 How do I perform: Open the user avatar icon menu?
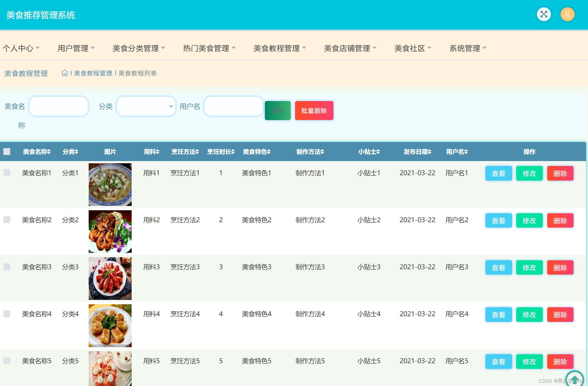567,14
